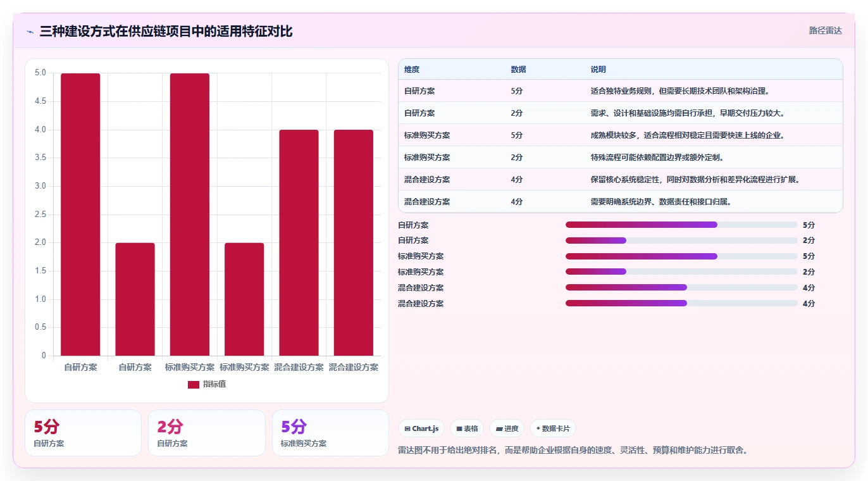Click the 4.5 tick on the y-axis
This screenshot has width=868, height=481.
point(40,101)
